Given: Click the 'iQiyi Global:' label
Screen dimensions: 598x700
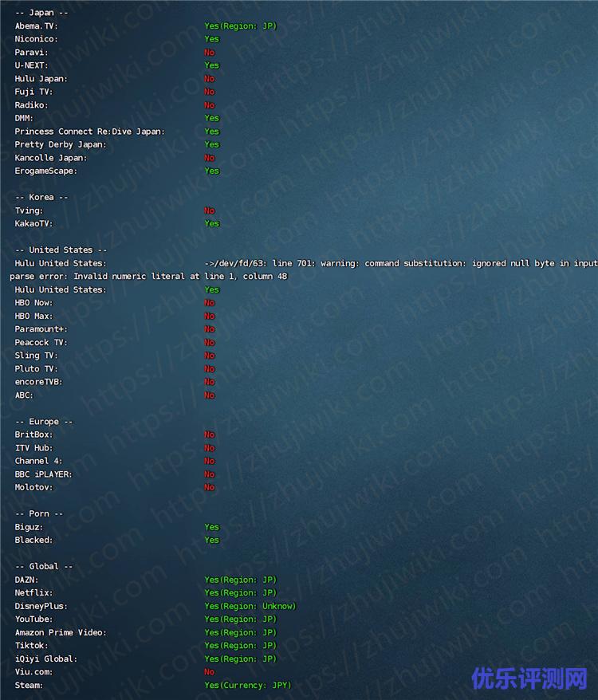Looking at the screenshot, I should pyautogui.click(x=46, y=659).
